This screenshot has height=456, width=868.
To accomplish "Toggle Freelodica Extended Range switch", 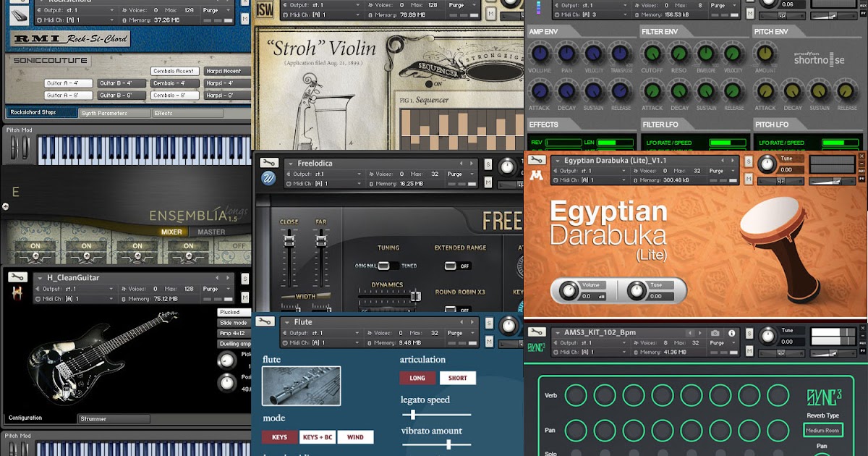I will (458, 266).
